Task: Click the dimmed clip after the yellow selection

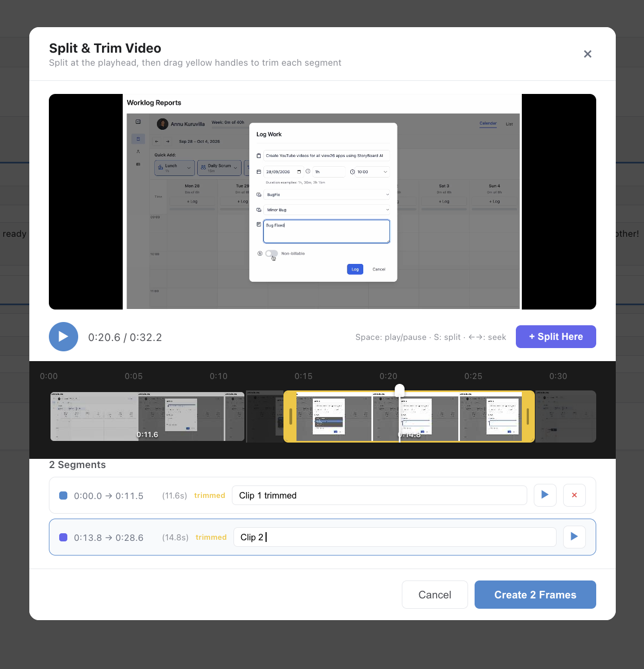Action: [x=566, y=416]
